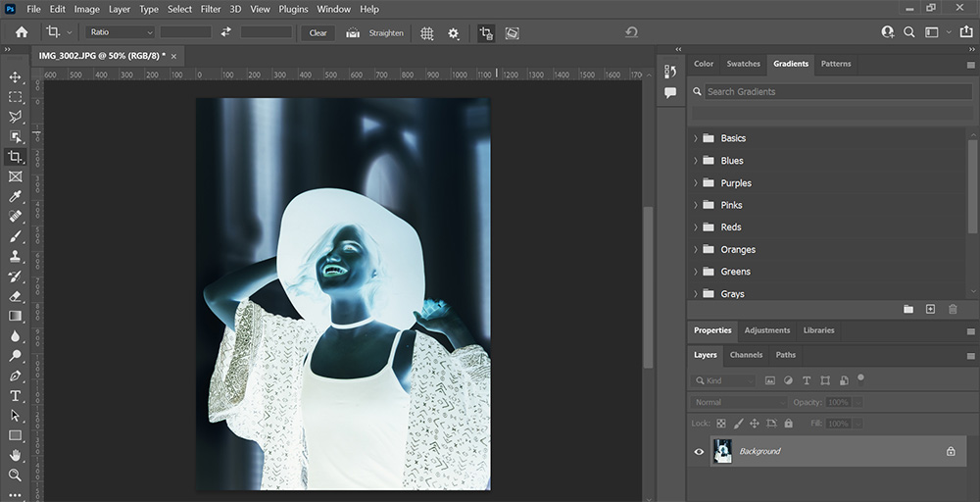Choose the Zoom tool in toolbar
980x502 pixels.
tap(15, 476)
